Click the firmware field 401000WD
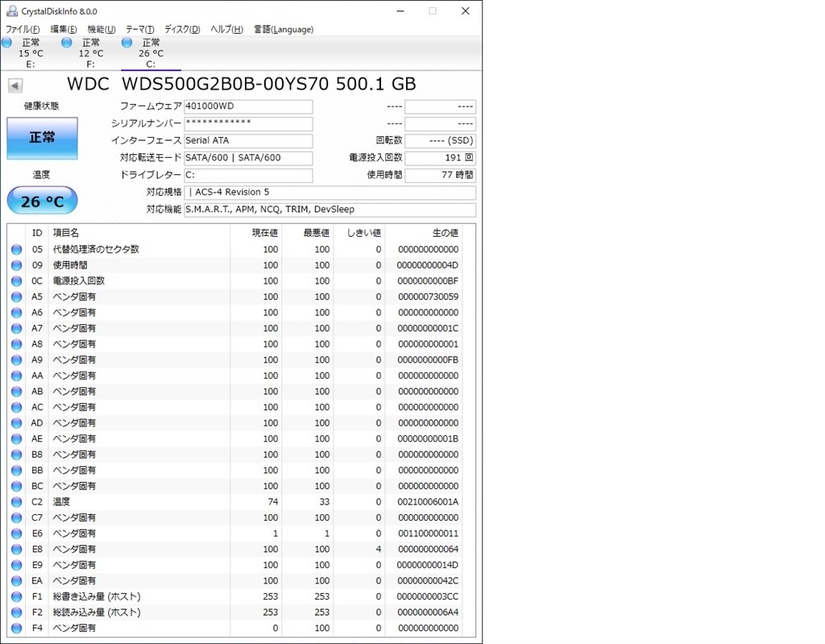 (x=248, y=106)
